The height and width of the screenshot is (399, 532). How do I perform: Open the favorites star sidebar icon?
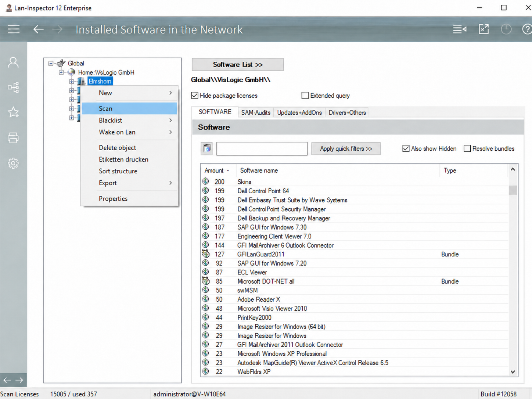[13, 112]
